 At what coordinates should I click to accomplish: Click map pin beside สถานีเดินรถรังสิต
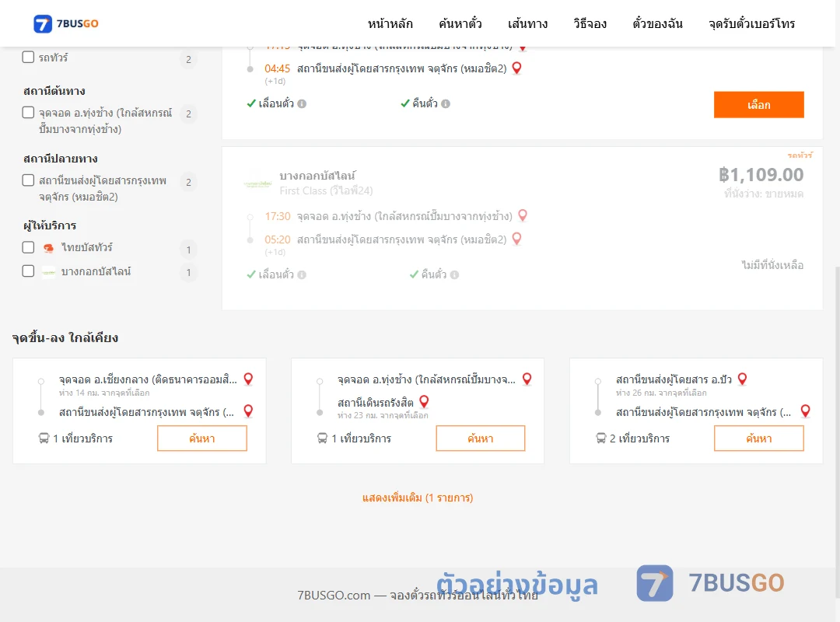[425, 401]
